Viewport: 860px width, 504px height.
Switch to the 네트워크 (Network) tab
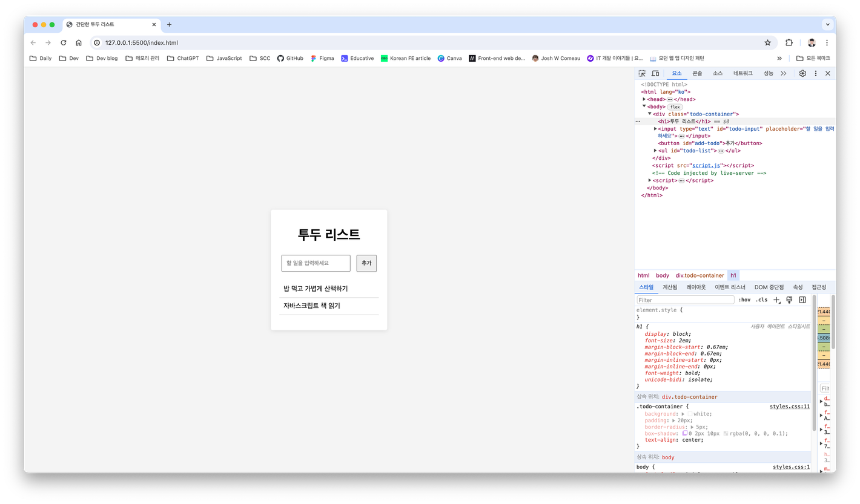[743, 73]
